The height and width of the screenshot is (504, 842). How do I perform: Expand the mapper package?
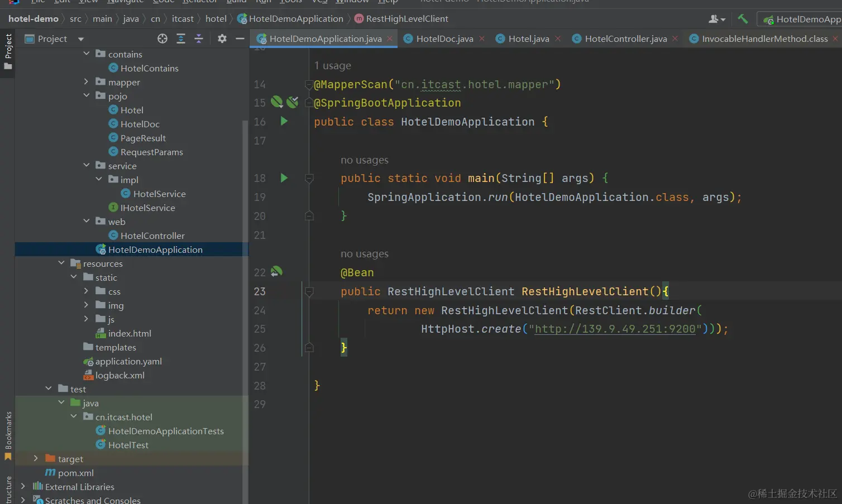pyautogui.click(x=87, y=81)
